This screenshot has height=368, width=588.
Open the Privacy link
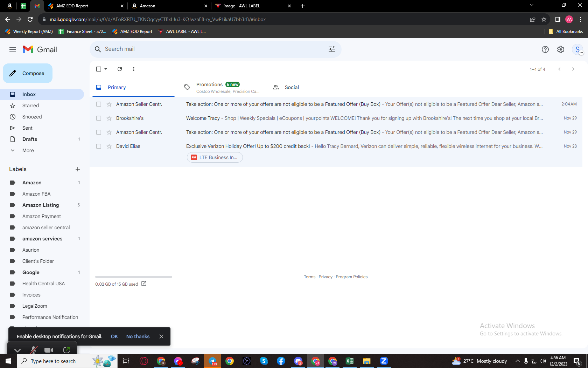(325, 277)
